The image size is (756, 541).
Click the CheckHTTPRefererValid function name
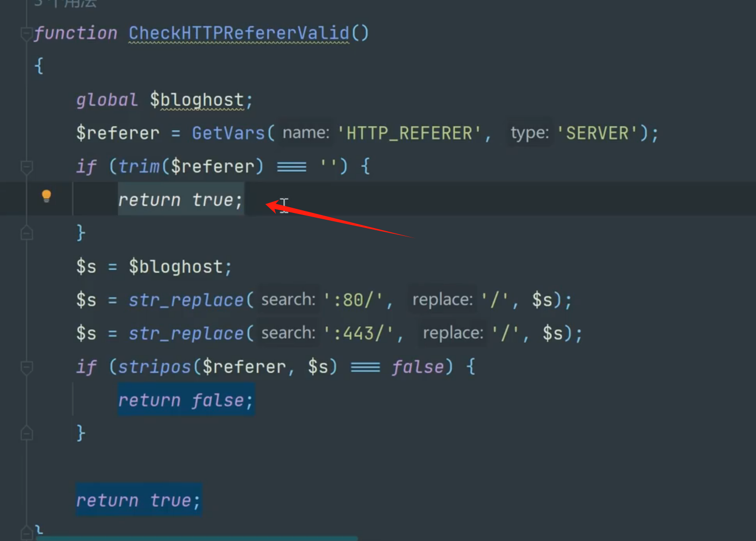[239, 33]
